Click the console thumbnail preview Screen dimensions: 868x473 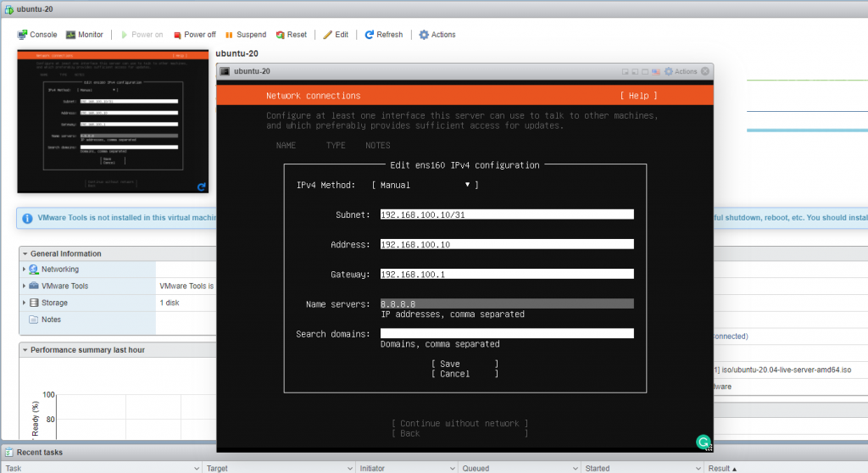point(113,121)
